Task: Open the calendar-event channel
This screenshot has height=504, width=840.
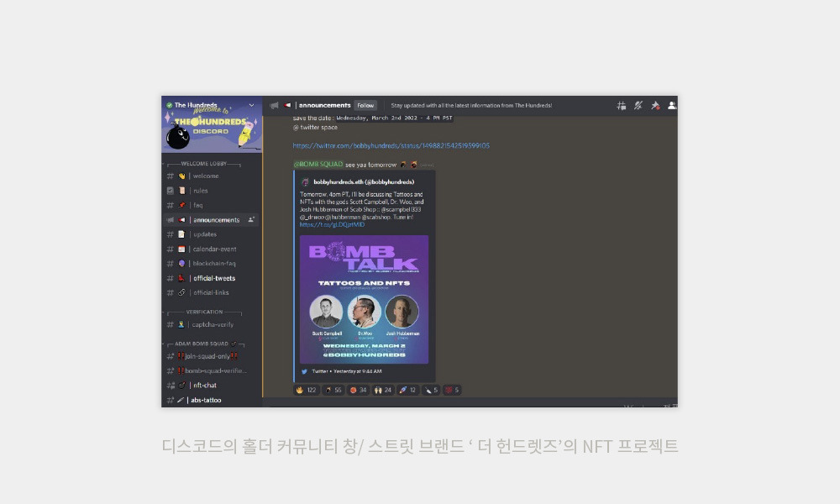Action: click(x=211, y=249)
